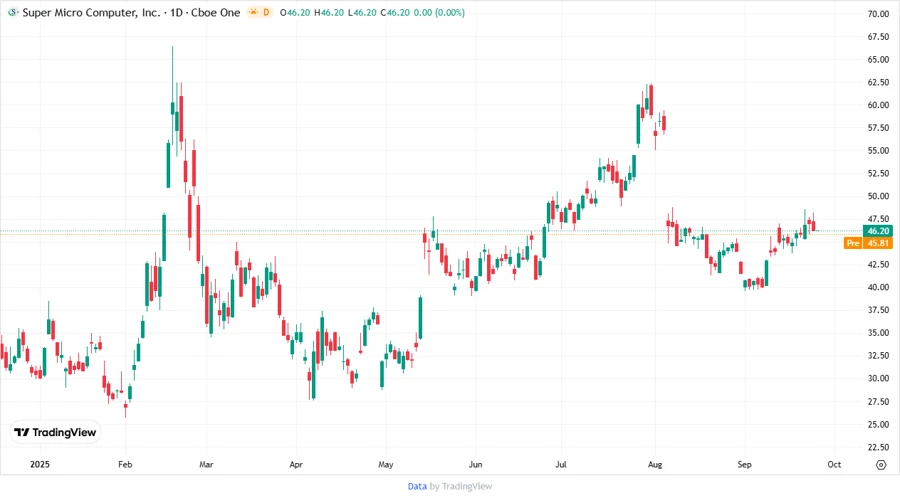
Task: Click the sun pre-market session icon
Action: tap(253, 12)
